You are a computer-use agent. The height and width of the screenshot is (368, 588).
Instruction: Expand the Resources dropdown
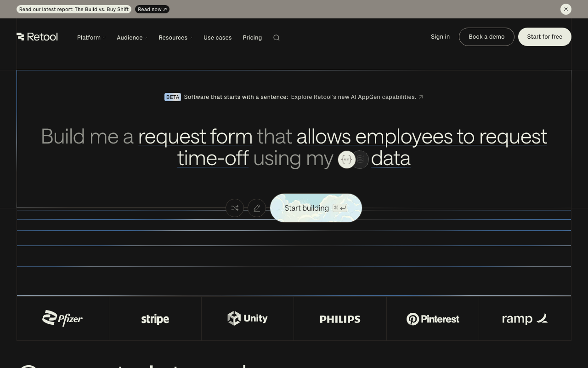[175, 37]
